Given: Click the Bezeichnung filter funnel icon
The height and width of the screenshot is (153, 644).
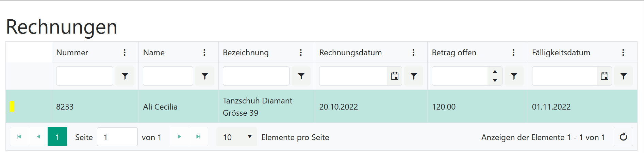Looking at the screenshot, I should tap(301, 76).
